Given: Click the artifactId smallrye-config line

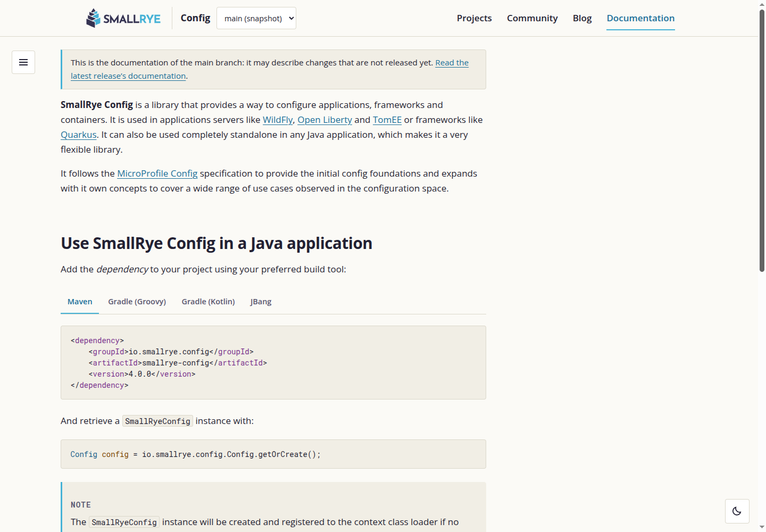Looking at the screenshot, I should pos(178,363).
